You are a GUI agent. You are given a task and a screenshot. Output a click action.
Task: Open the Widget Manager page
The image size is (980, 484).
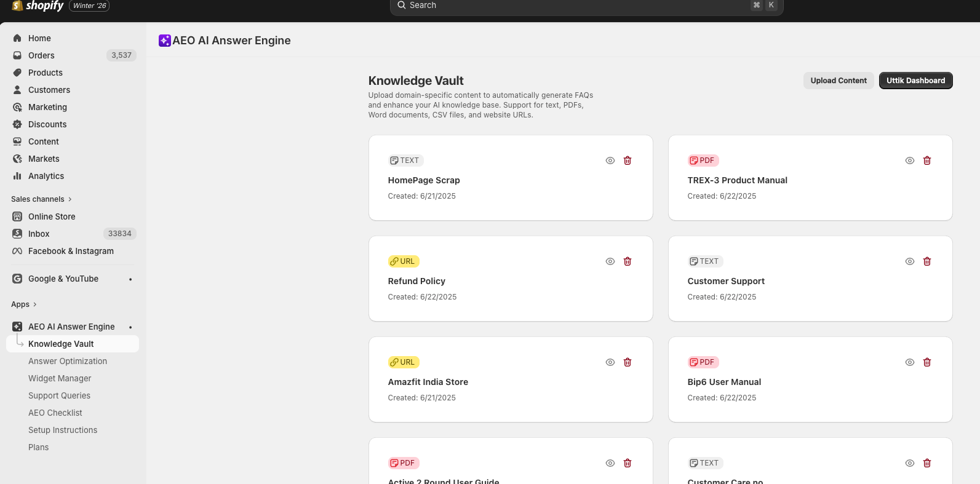(x=60, y=378)
